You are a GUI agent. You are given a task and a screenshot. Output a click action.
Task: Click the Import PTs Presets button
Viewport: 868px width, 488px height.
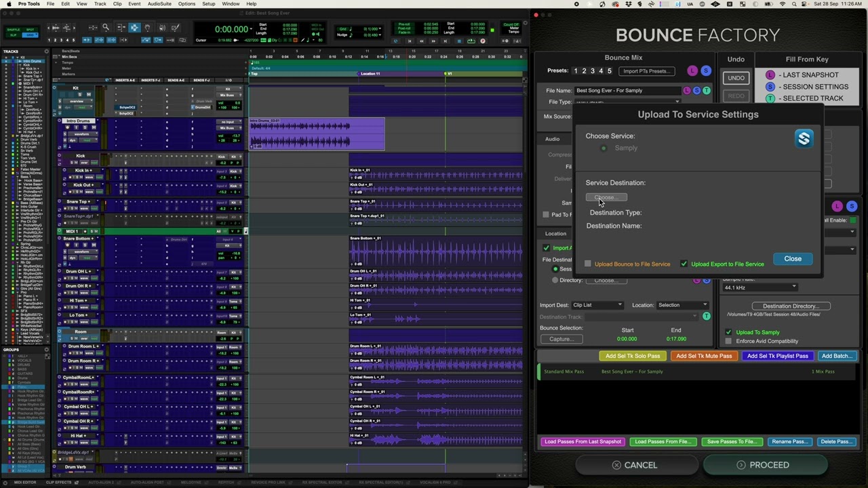coord(646,71)
